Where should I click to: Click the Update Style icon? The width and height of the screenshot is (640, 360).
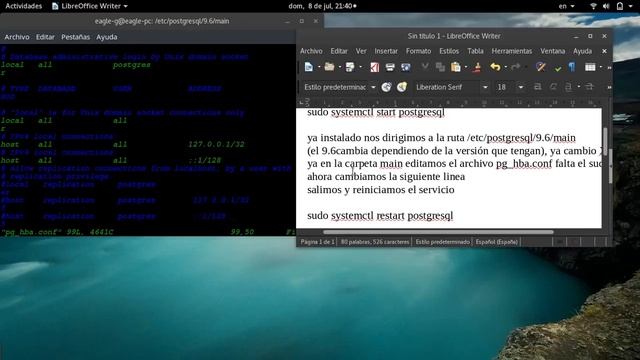(x=386, y=87)
